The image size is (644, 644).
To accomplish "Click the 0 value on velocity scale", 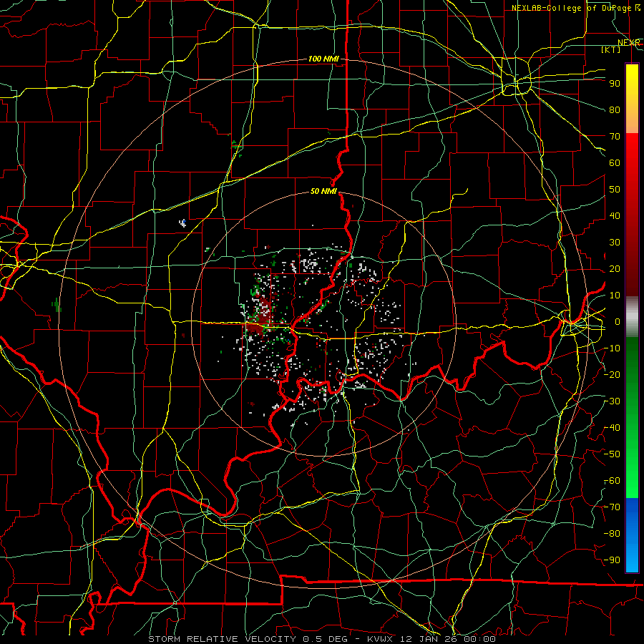I will pyautogui.click(x=618, y=322).
